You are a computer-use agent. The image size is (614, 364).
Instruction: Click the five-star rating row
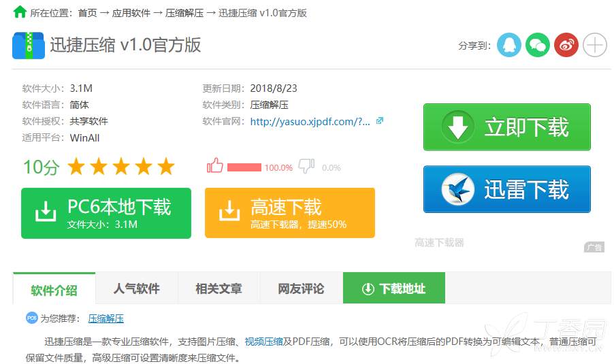(121, 166)
